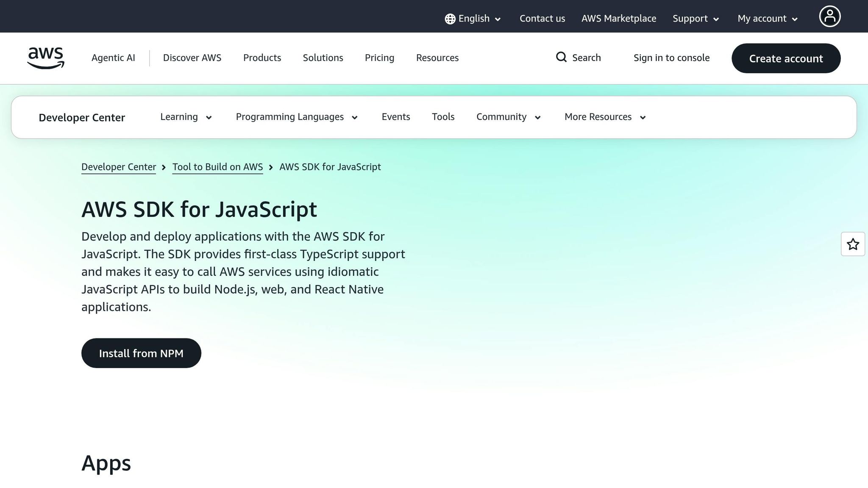Bookmark page with the star icon
The width and height of the screenshot is (868, 488).
(x=853, y=244)
